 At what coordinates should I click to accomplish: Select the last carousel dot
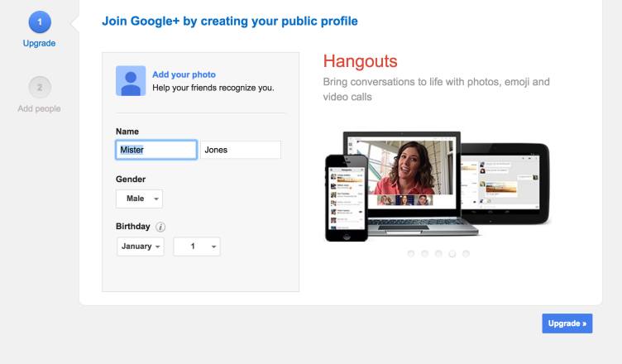pyautogui.click(x=466, y=254)
